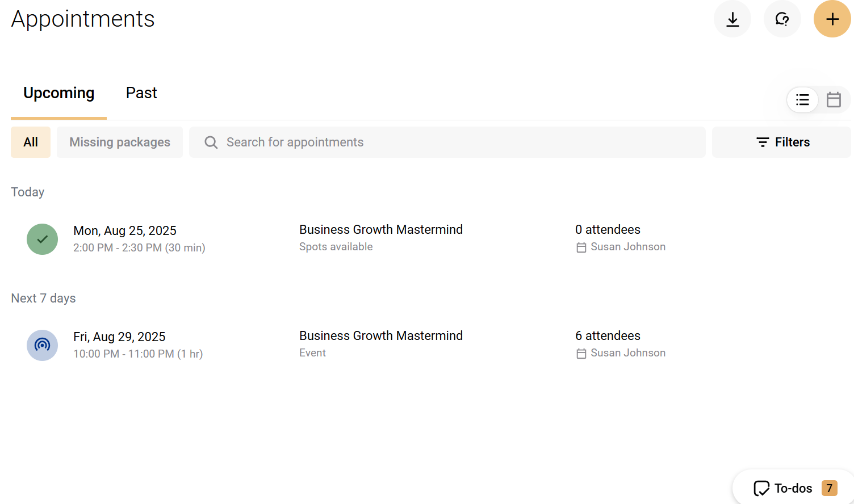Image resolution: width=854 pixels, height=504 pixels.
Task: Click the orange plus icon to create appointment
Action: coord(832,19)
